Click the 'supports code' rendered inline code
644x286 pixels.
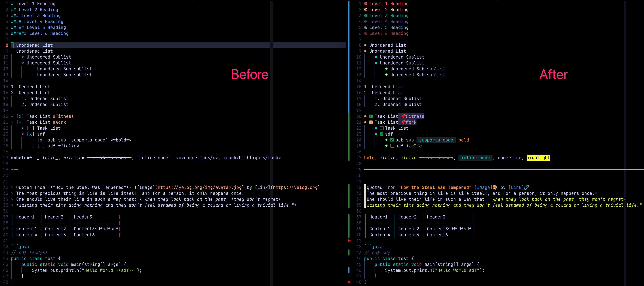(x=436, y=140)
